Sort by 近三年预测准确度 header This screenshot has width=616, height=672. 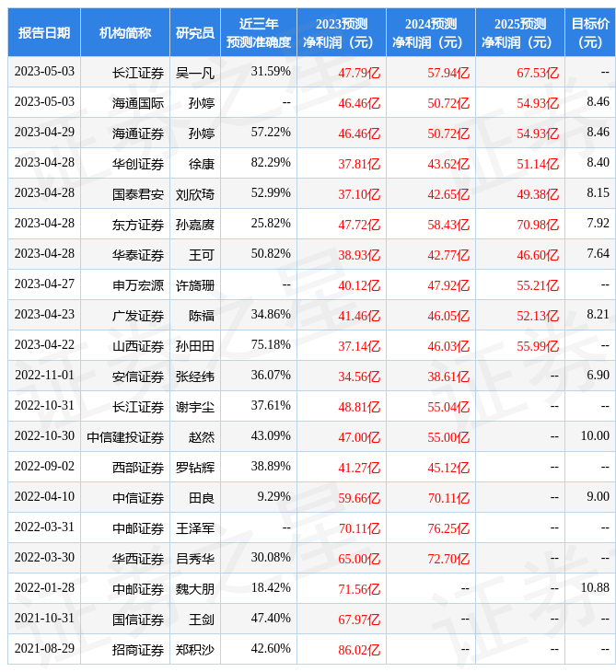pyautogui.click(x=259, y=32)
